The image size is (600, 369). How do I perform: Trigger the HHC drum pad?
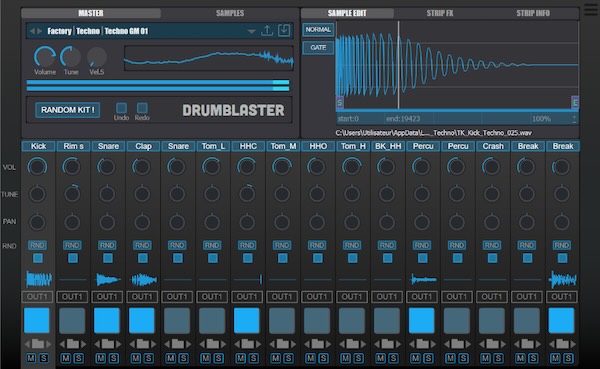click(x=246, y=320)
